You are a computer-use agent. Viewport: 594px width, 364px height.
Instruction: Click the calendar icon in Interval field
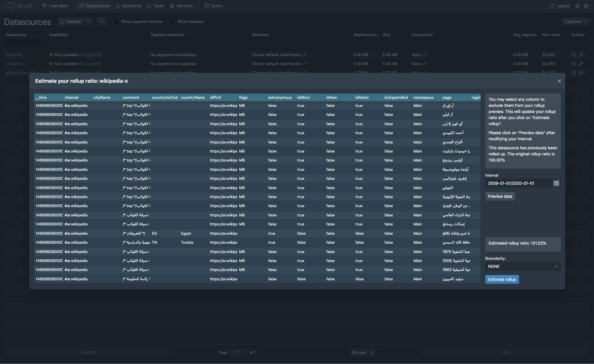pyautogui.click(x=556, y=183)
